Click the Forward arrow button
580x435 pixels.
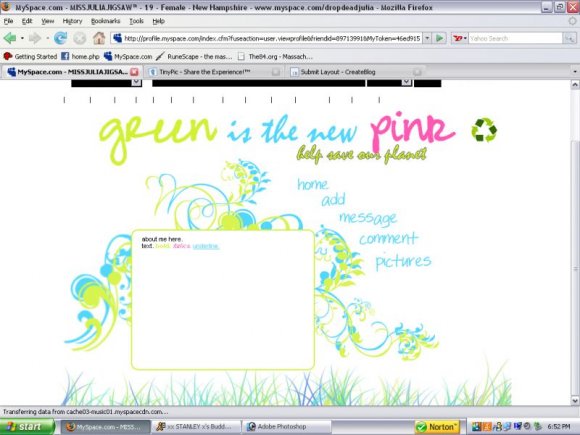coord(35,38)
